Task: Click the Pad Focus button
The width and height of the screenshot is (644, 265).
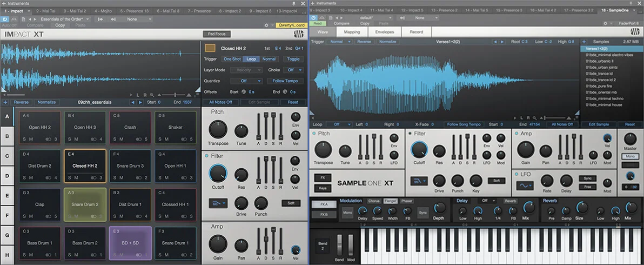Action: coord(217,34)
